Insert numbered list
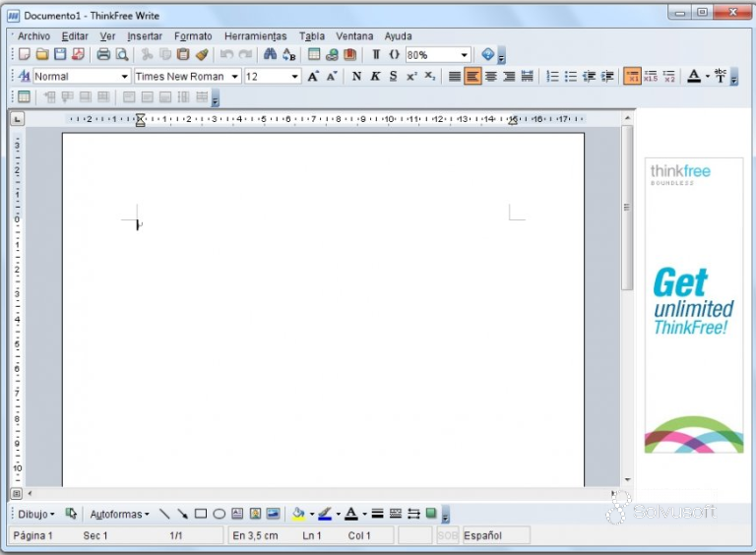 tap(552, 76)
